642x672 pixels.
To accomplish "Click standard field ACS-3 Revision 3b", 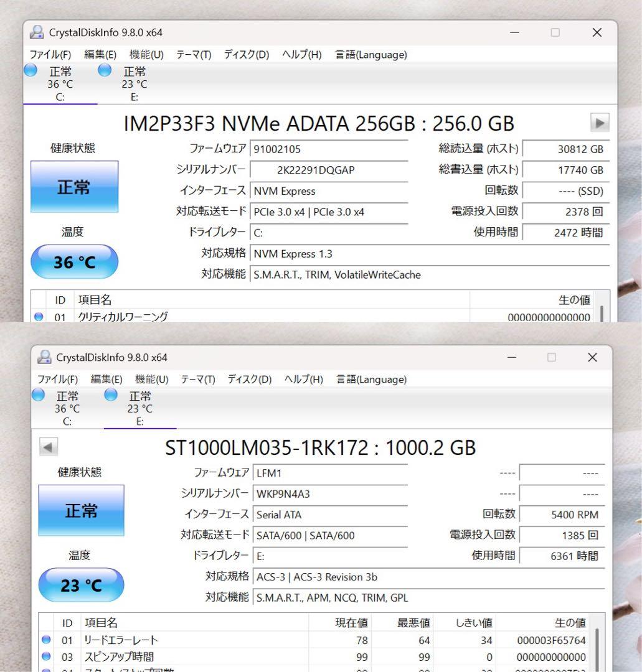I will (429, 577).
